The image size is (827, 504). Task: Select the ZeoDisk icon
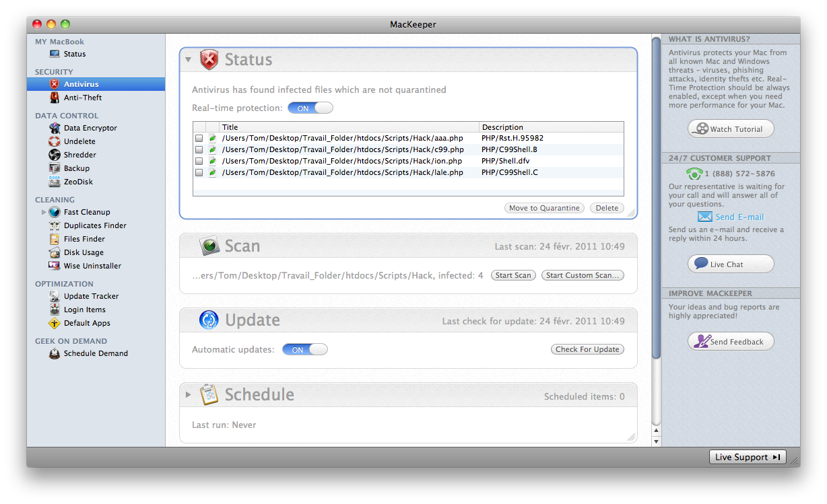55,182
